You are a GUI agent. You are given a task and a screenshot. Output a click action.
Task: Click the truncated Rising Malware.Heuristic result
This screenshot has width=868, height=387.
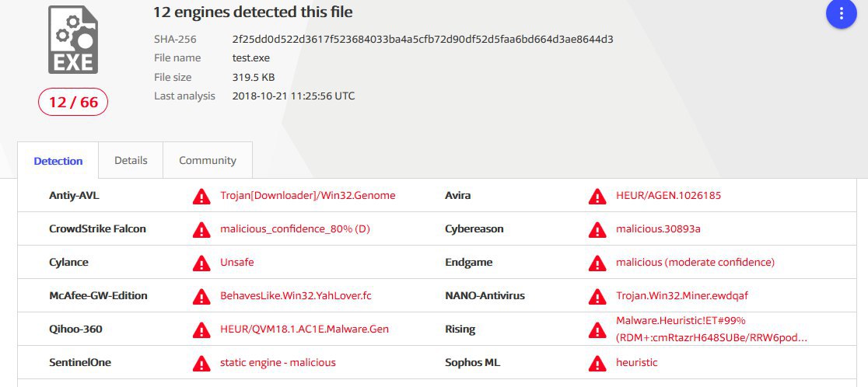click(x=712, y=329)
